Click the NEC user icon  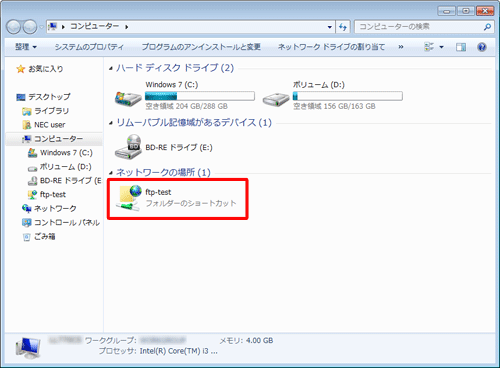click(27, 125)
